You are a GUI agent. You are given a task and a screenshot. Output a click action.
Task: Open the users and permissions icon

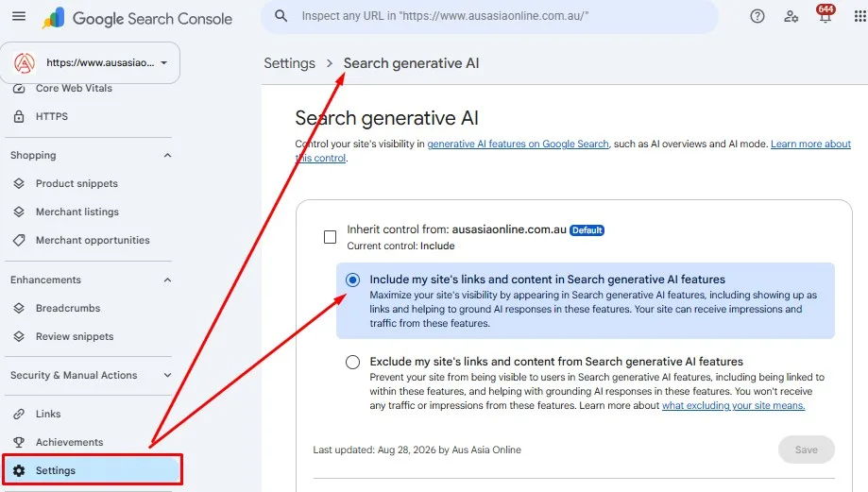pos(791,17)
